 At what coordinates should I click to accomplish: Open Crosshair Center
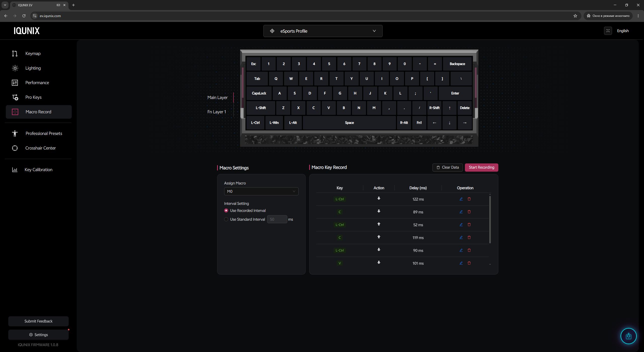click(39, 148)
